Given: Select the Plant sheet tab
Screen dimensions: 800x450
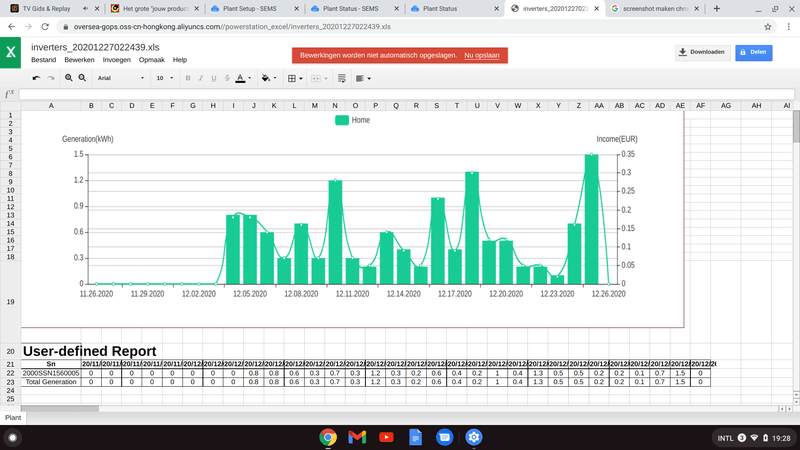Looking at the screenshot, I should [x=13, y=417].
